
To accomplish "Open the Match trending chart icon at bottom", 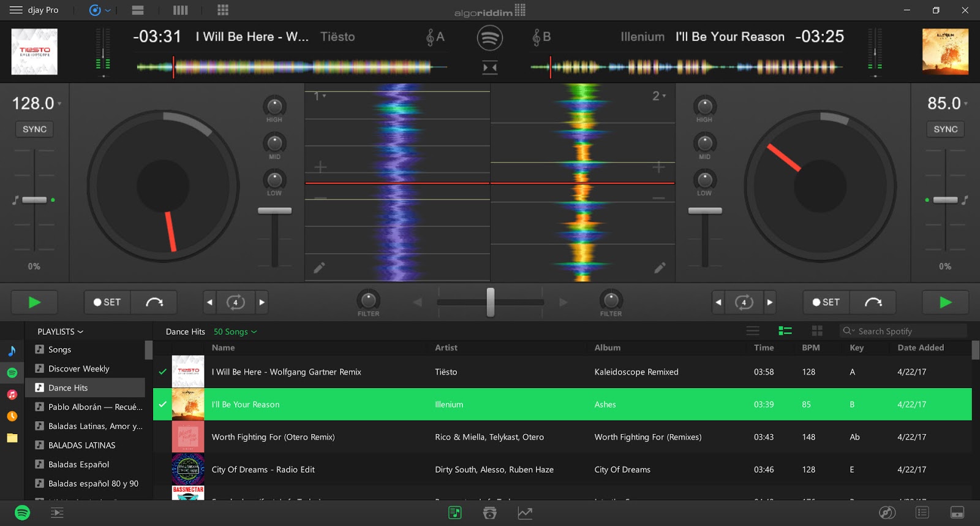I will pos(525,513).
